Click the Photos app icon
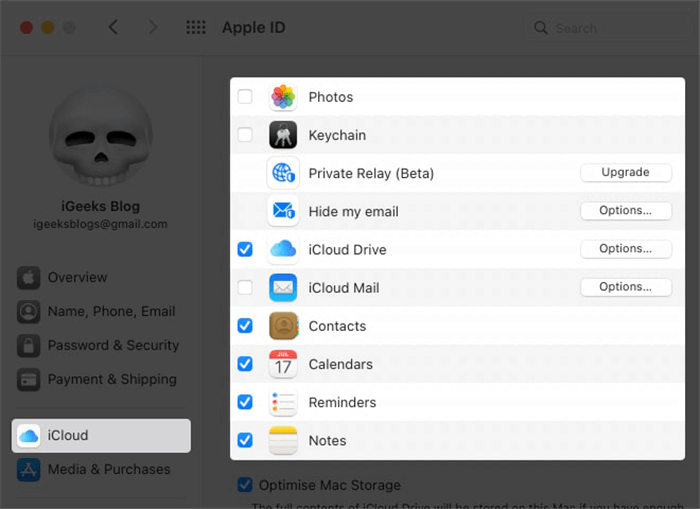Screen dimensions: 700x509 click(283, 97)
